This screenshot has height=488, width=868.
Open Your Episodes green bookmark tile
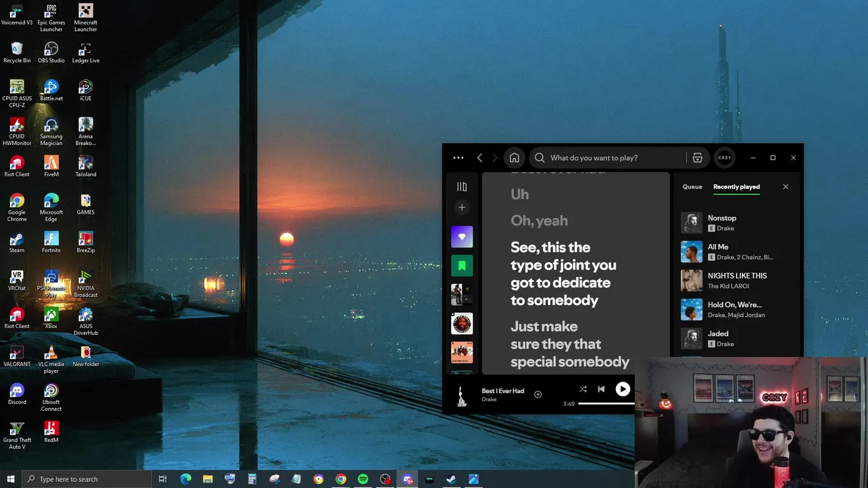[462, 266]
